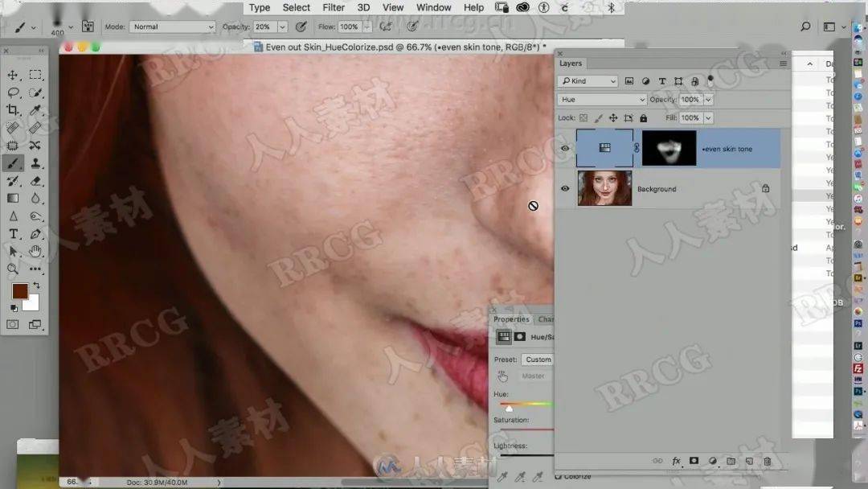This screenshot has height=489, width=868.
Task: Turn layer filtering switch on or off
Action: [710, 81]
